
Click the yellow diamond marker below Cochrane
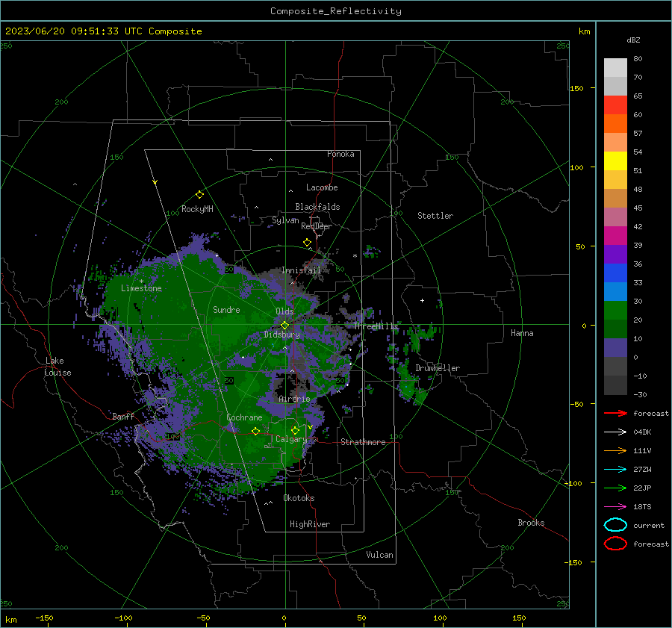(x=255, y=432)
